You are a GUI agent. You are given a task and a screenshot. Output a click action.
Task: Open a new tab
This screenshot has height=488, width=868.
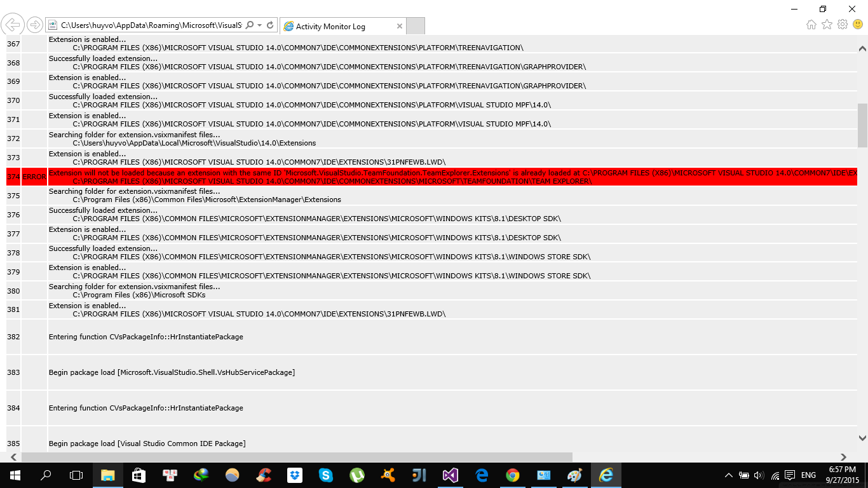[415, 26]
